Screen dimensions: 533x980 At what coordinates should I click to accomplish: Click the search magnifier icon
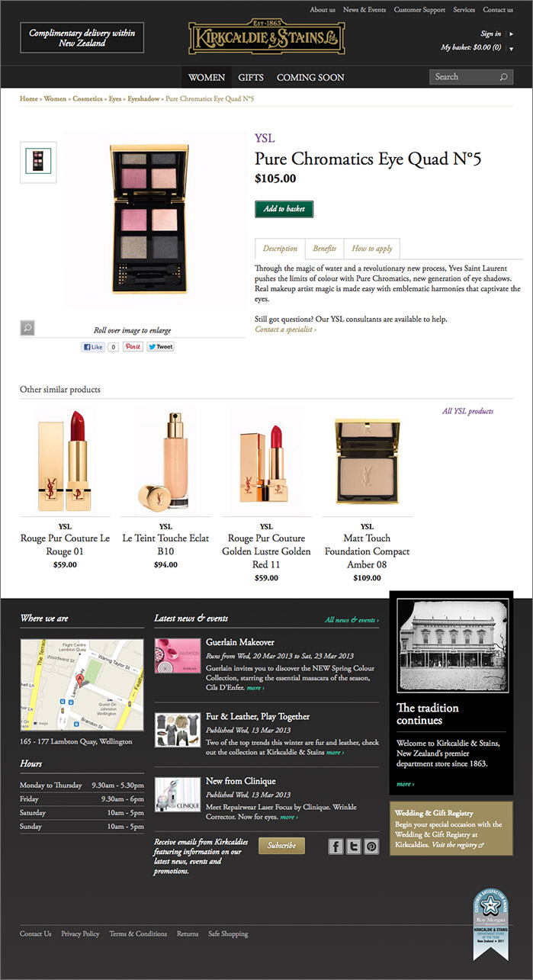503,77
